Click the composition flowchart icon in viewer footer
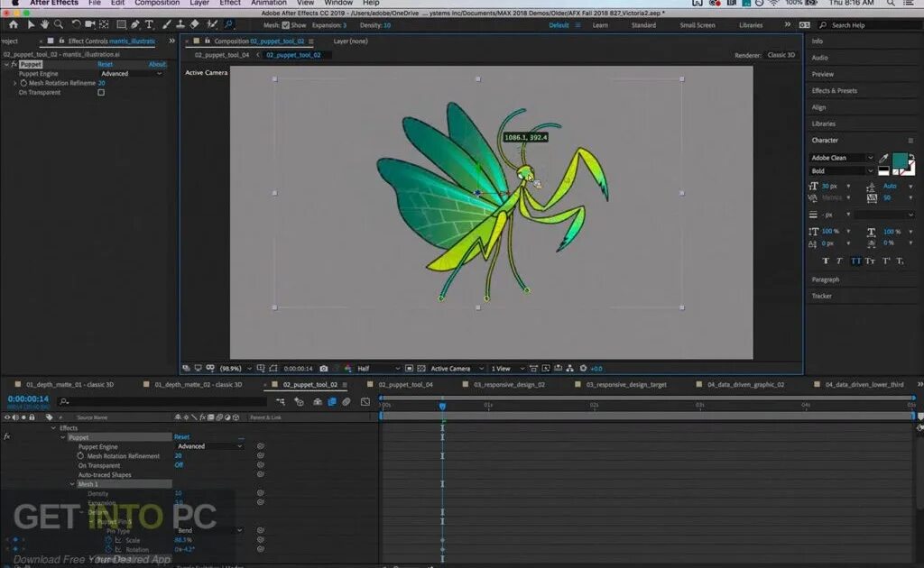 pos(570,369)
